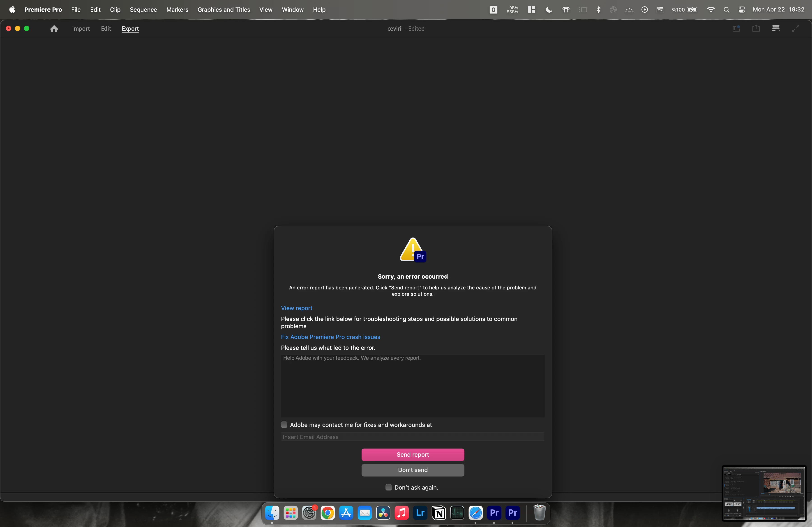Click the Send report button
This screenshot has width=812, height=527.
pyautogui.click(x=413, y=455)
